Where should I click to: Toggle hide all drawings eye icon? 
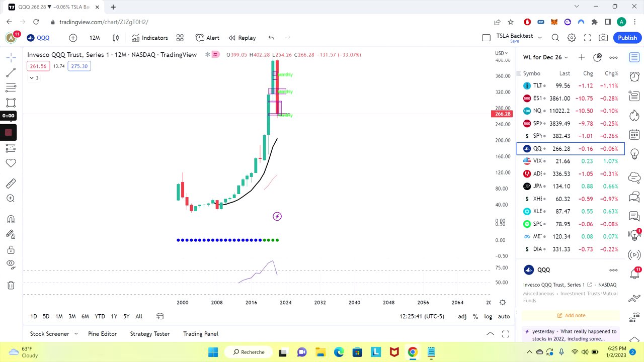pyautogui.click(x=11, y=264)
